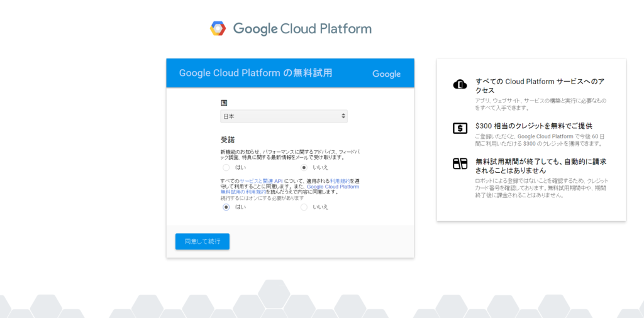
Task: Click the 同意して続行 button
Action: pos(202,241)
